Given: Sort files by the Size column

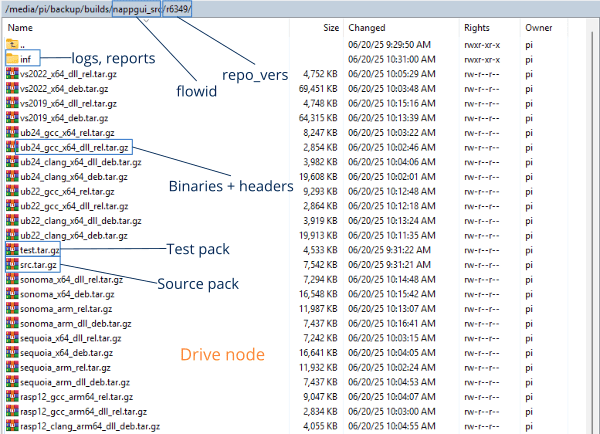Looking at the screenshot, I should pos(330,28).
